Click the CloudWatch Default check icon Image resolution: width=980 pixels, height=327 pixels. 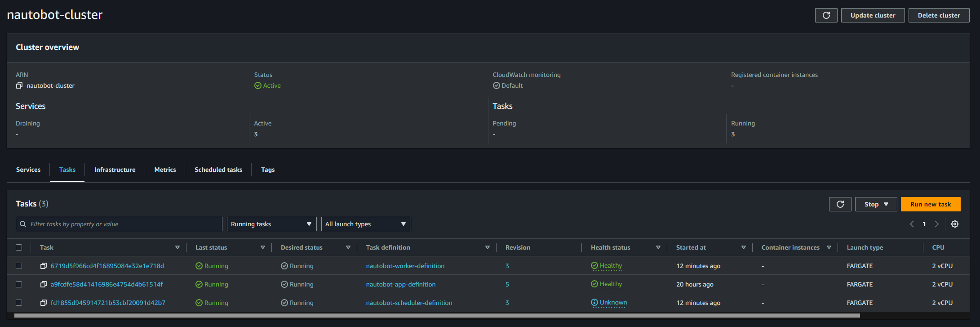[496, 85]
